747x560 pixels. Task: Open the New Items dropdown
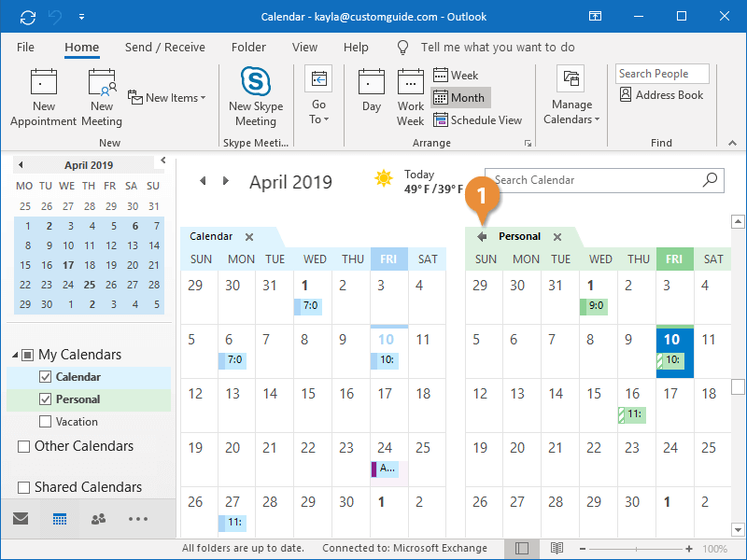pos(167,98)
